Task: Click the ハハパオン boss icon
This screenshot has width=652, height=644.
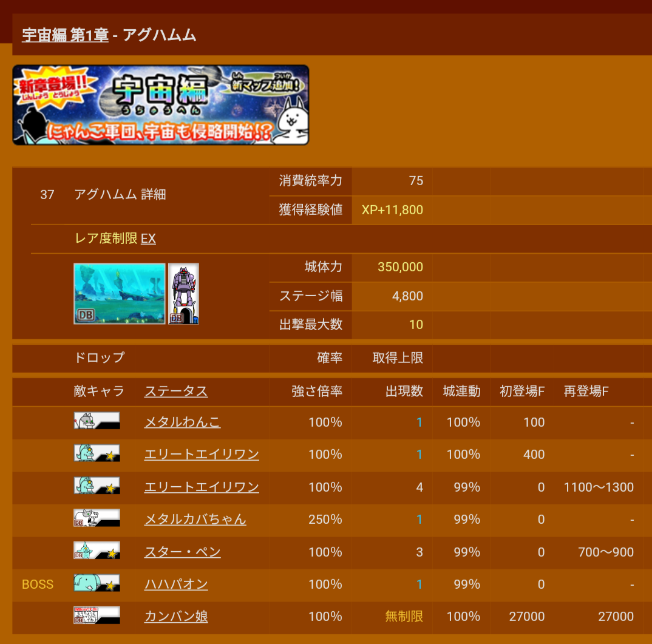Action: coord(97,583)
